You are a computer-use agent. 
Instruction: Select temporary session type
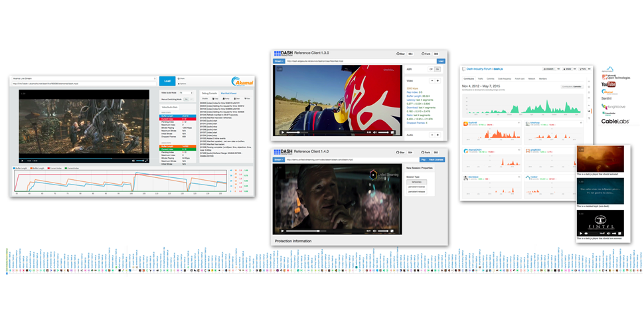[x=417, y=181]
